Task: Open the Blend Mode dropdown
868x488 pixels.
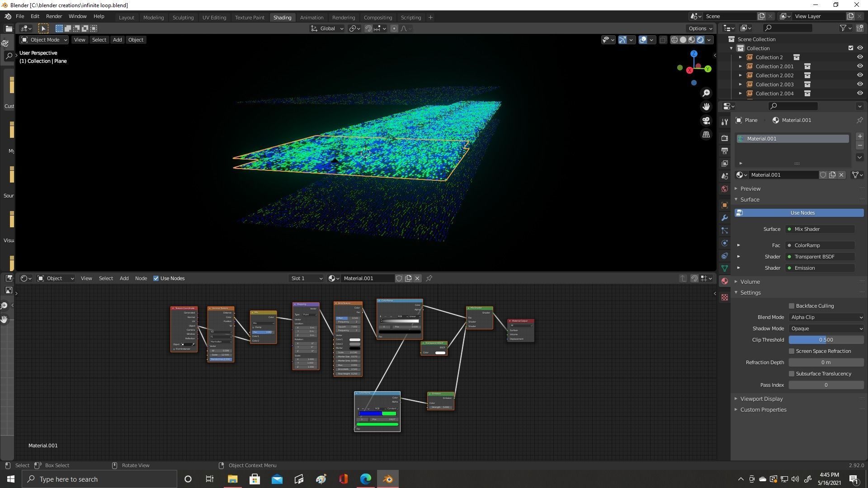Action: coord(826,317)
